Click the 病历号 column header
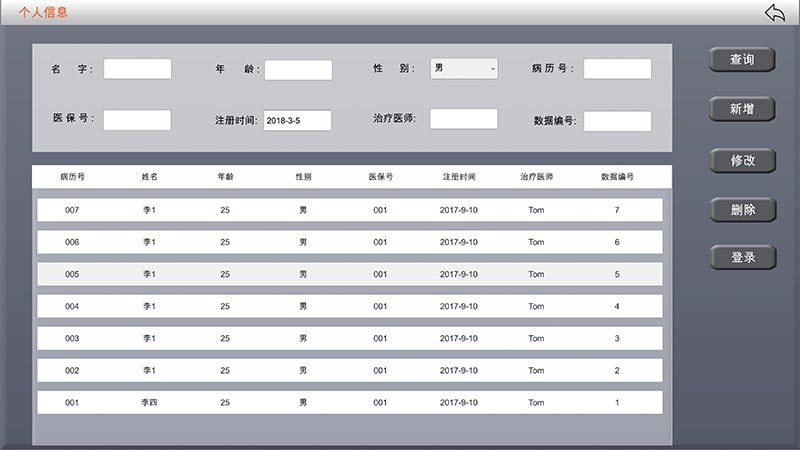Image resolution: width=800 pixels, height=450 pixels. pyautogui.click(x=72, y=177)
